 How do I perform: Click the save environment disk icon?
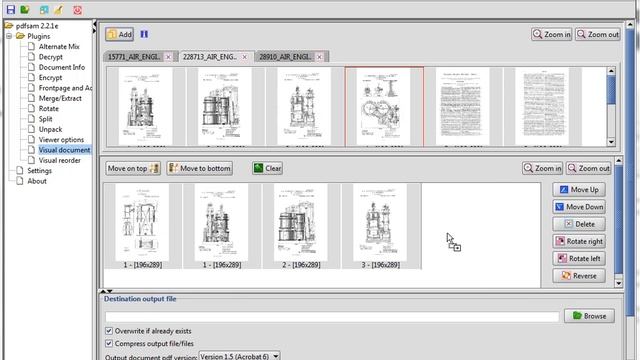11,9
